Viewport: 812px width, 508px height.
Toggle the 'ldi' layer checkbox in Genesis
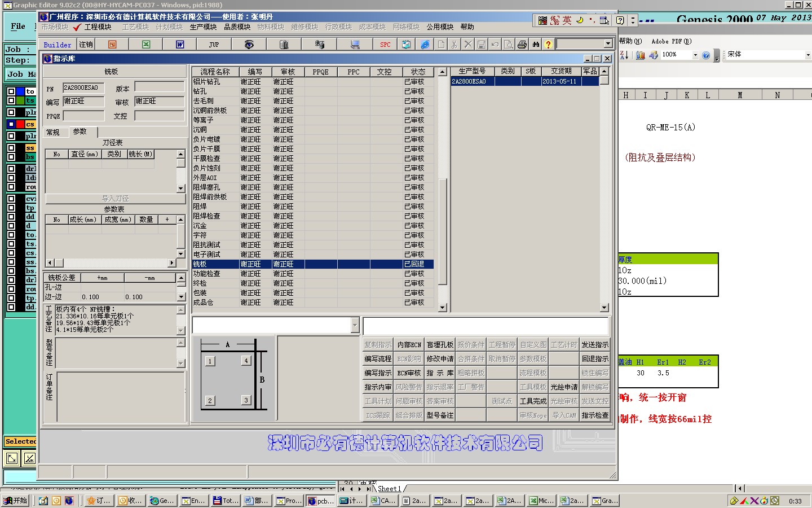(x=11, y=178)
